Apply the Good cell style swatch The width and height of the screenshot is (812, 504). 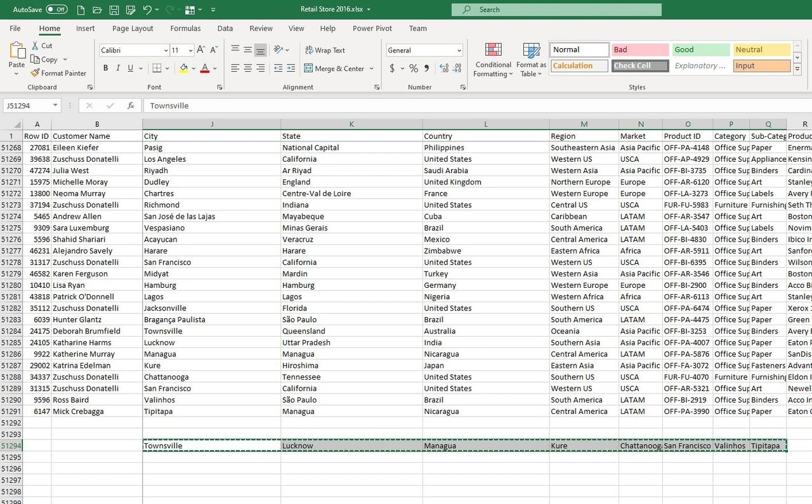point(700,49)
